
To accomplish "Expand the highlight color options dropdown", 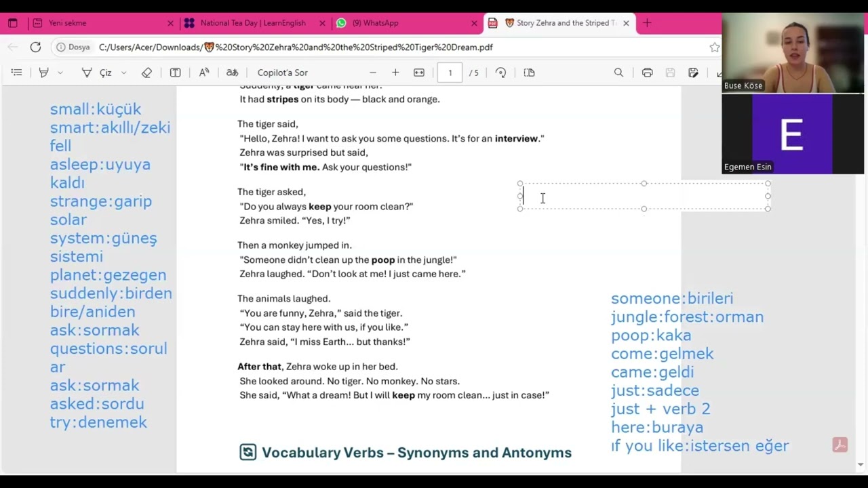I will 60,73.
